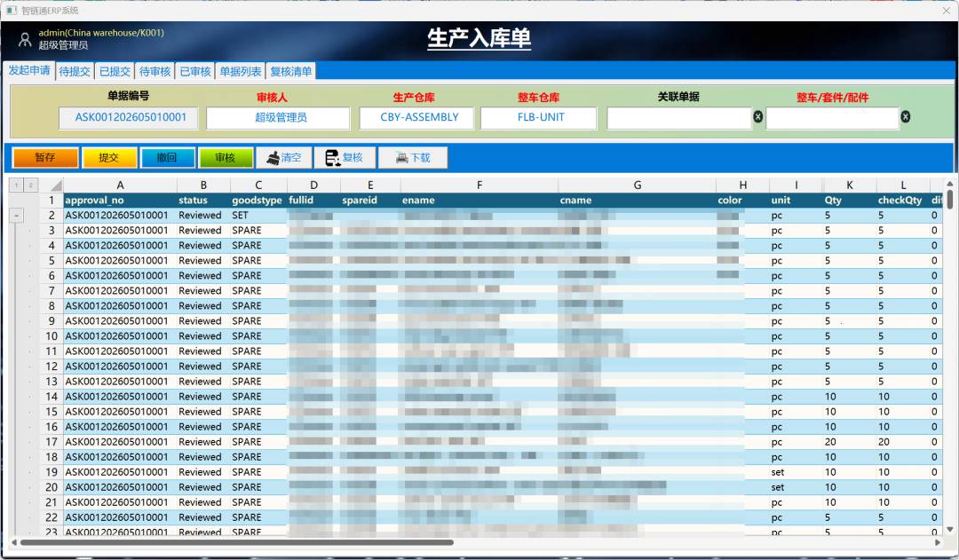This screenshot has height=560, width=959.
Task: Click the SPARE goodstype cell in row 12
Action: coord(258,367)
